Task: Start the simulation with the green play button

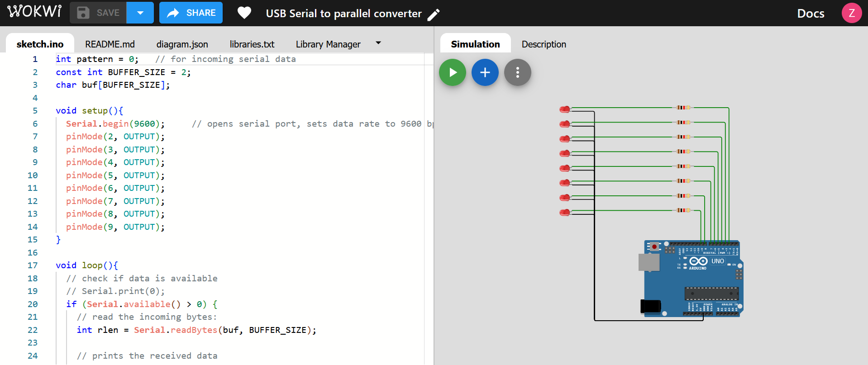Action: (x=452, y=72)
